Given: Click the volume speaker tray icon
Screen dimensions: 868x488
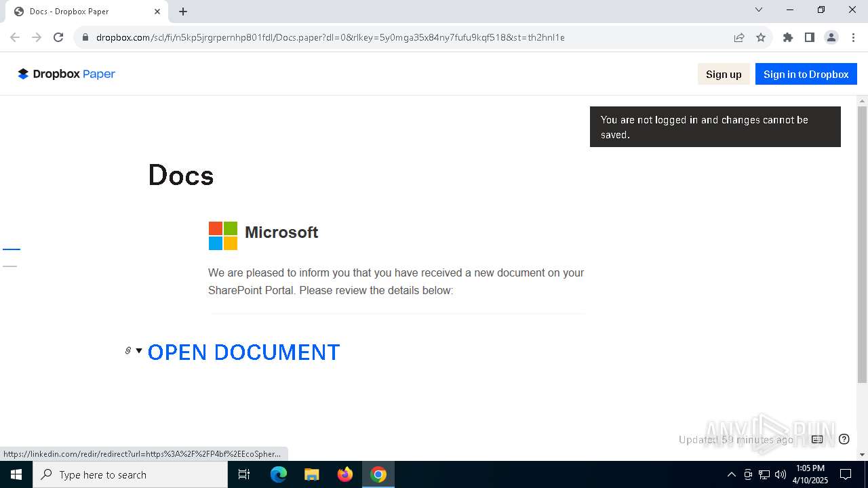Looking at the screenshot, I should [x=781, y=474].
